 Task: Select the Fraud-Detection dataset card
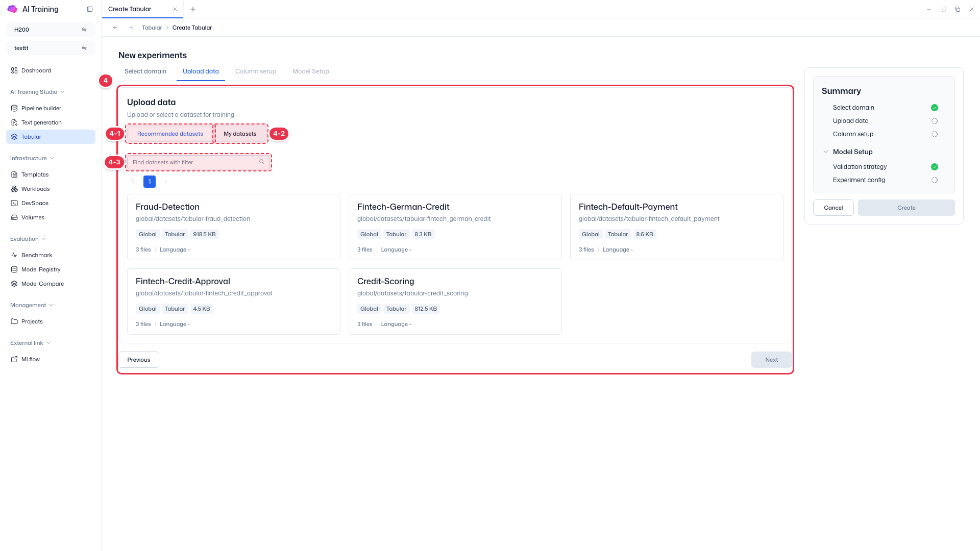(234, 227)
